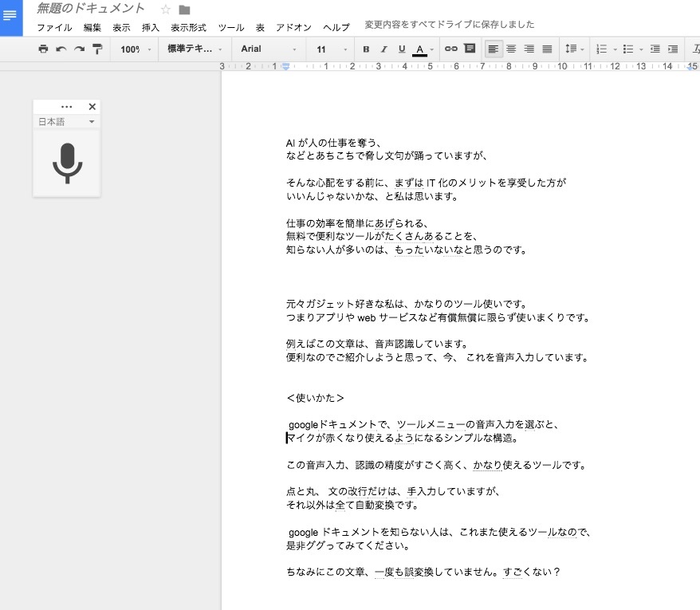Open the ヘルプ menu
This screenshot has width=700, height=610.
pos(336,28)
